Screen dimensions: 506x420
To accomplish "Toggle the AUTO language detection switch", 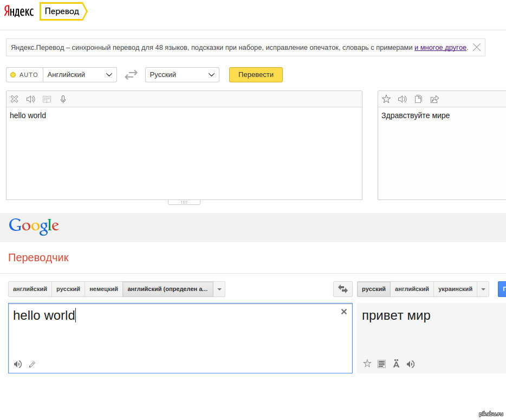I will (x=24, y=75).
